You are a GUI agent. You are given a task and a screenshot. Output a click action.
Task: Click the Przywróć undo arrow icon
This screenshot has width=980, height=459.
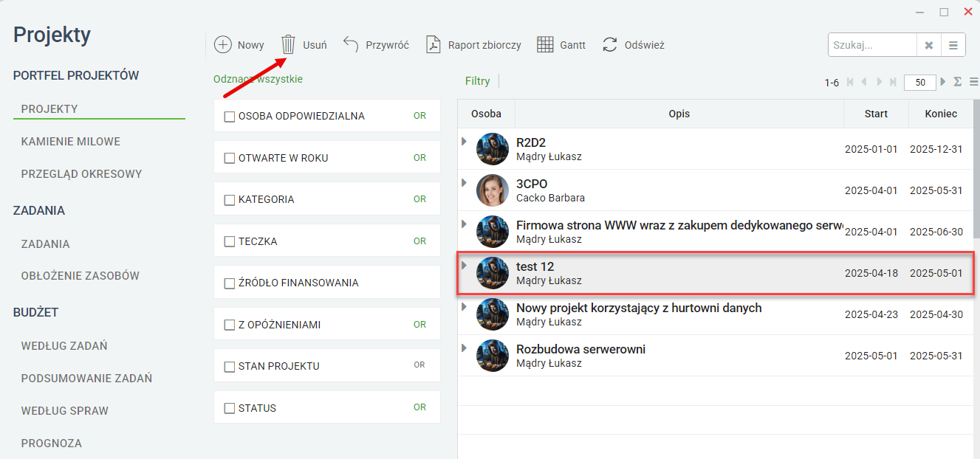(x=351, y=44)
